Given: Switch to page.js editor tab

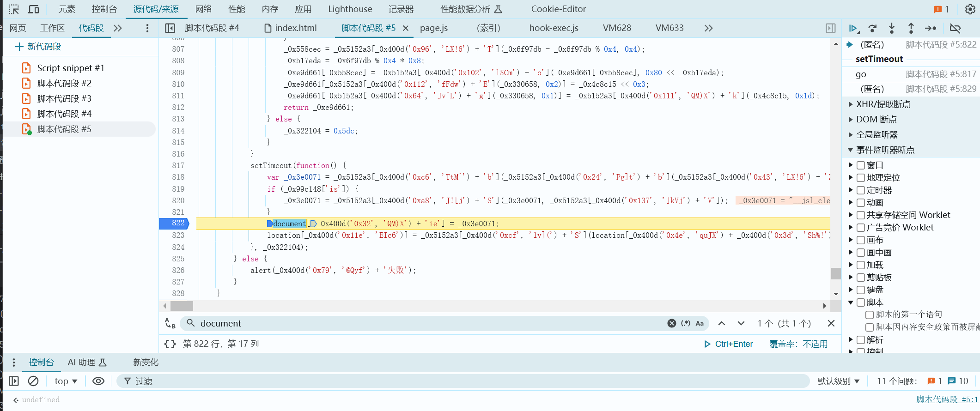Looking at the screenshot, I should [x=434, y=28].
